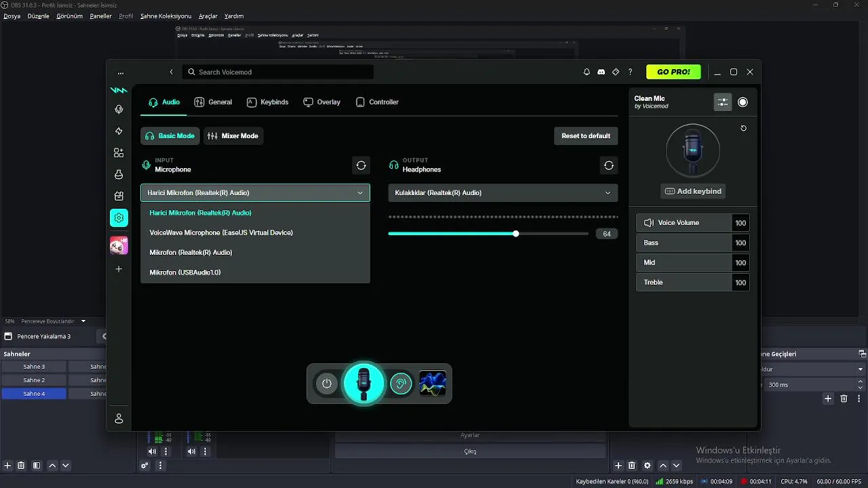Click the Search Voicemod field
Screen dimensions: 868x488
[x=278, y=72]
